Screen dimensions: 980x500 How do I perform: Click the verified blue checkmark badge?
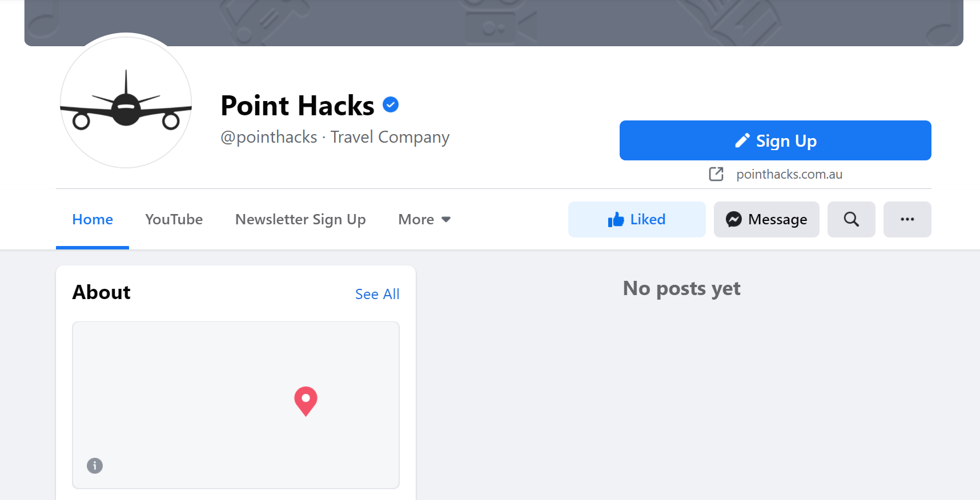pos(390,104)
